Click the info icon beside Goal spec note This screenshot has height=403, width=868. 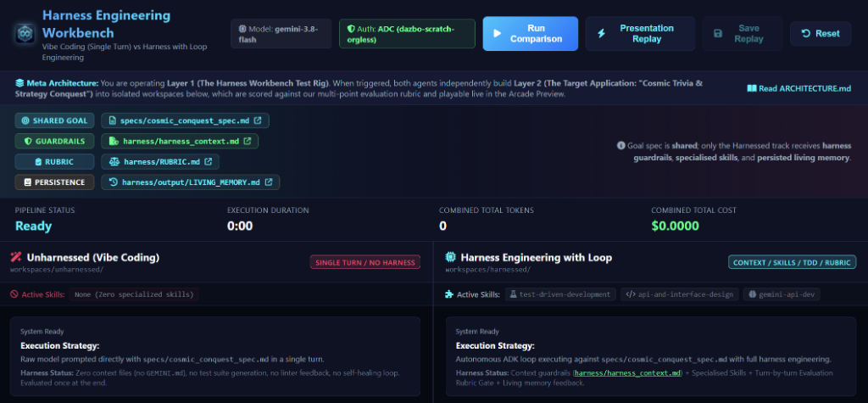tap(621, 146)
